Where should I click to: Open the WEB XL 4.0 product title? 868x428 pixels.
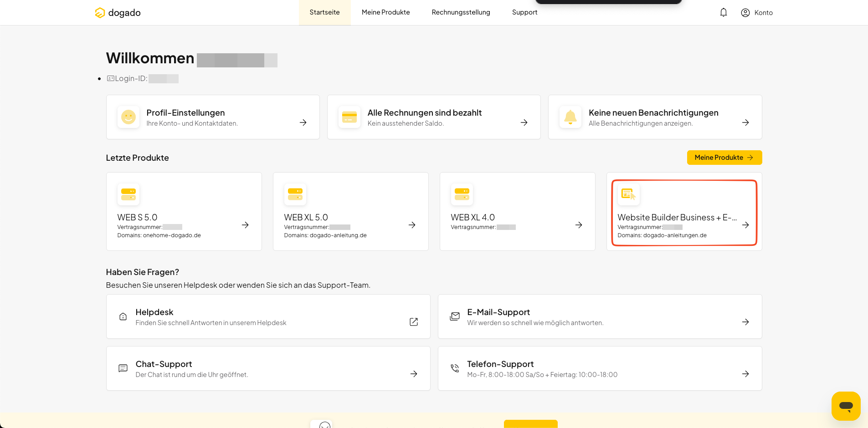point(473,217)
